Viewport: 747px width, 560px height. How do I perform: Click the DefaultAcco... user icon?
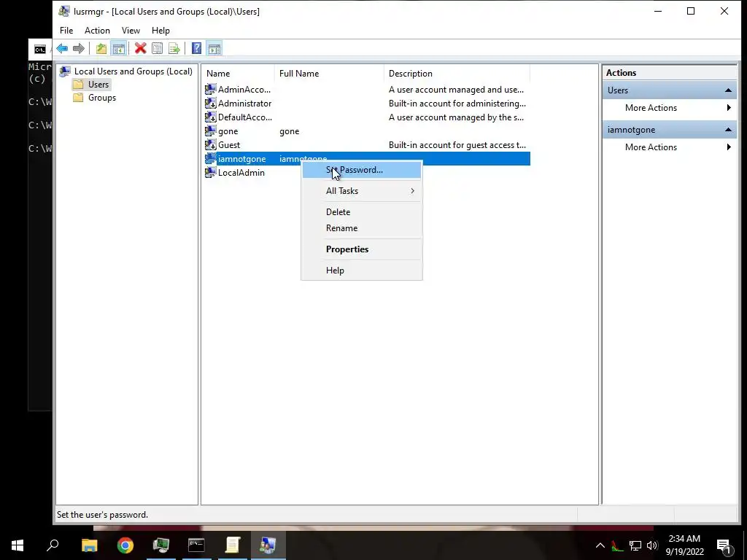point(210,117)
